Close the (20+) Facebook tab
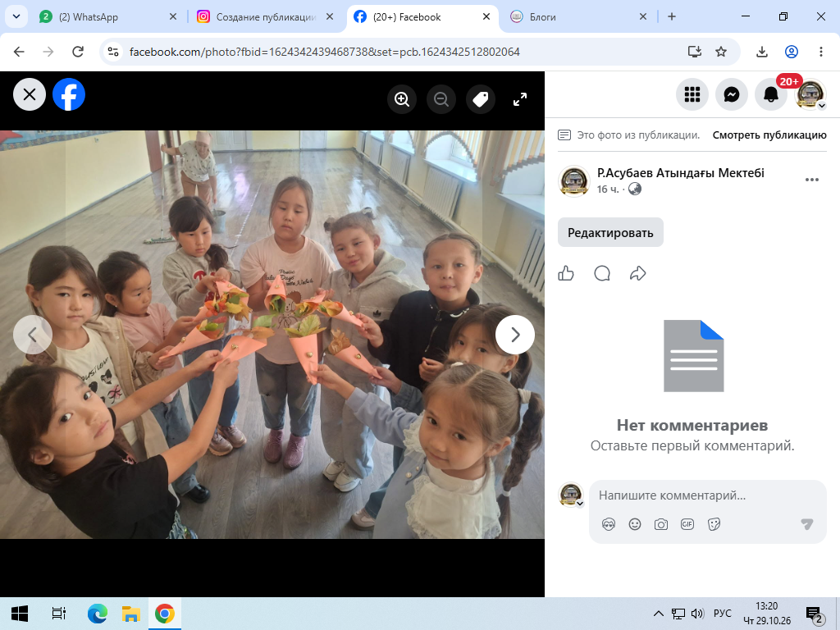 [486, 17]
